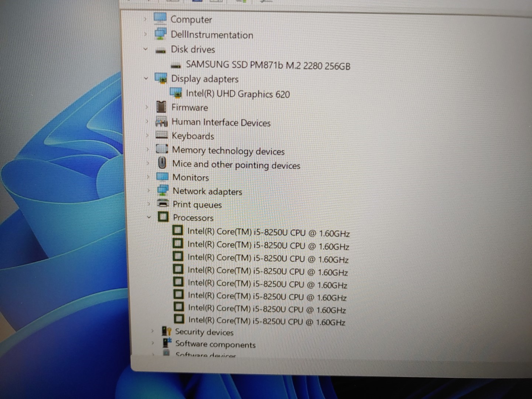This screenshot has width=532, height=399.
Task: Select the "Memory technology devices" label
Action: (x=228, y=151)
